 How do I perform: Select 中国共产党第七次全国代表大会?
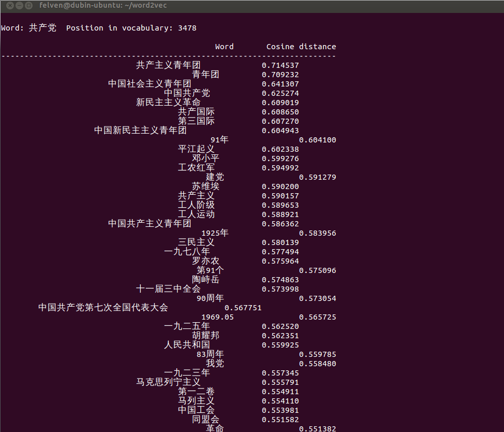coord(103,308)
